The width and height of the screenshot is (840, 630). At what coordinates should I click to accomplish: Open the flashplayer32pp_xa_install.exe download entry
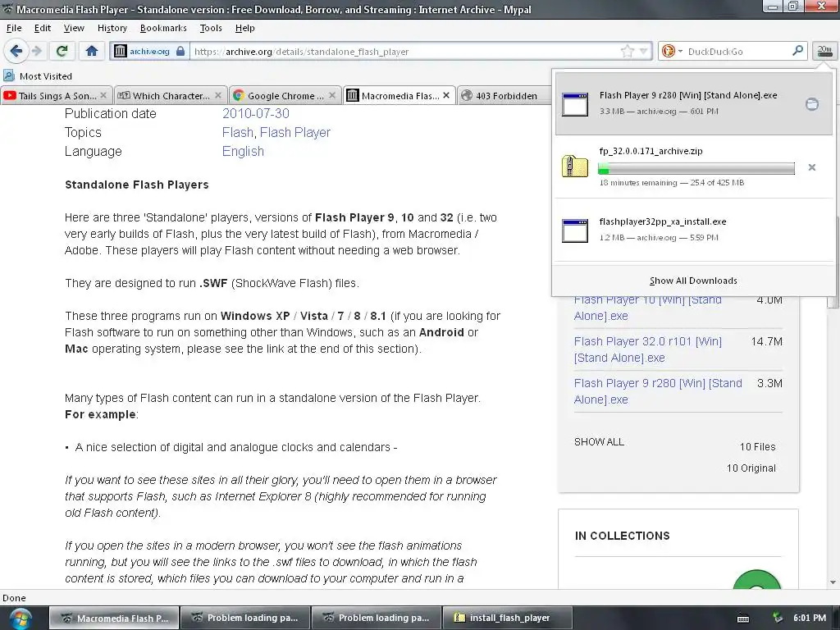694,230
